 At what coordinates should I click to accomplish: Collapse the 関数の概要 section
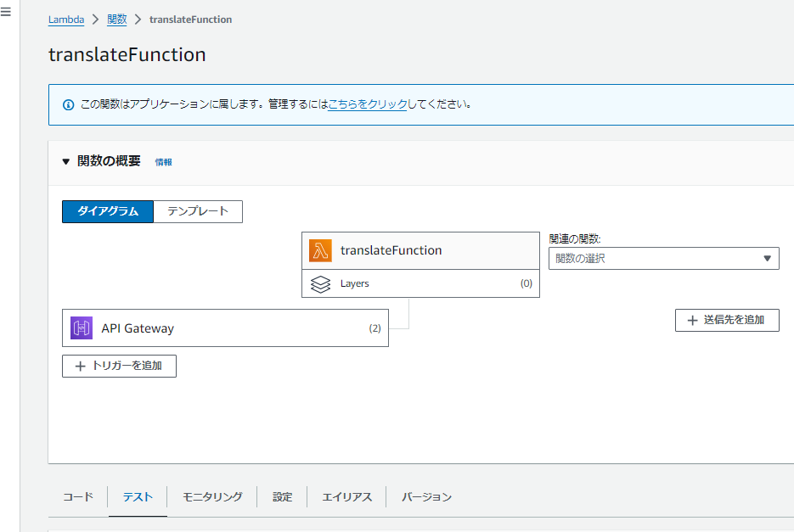[x=66, y=161]
